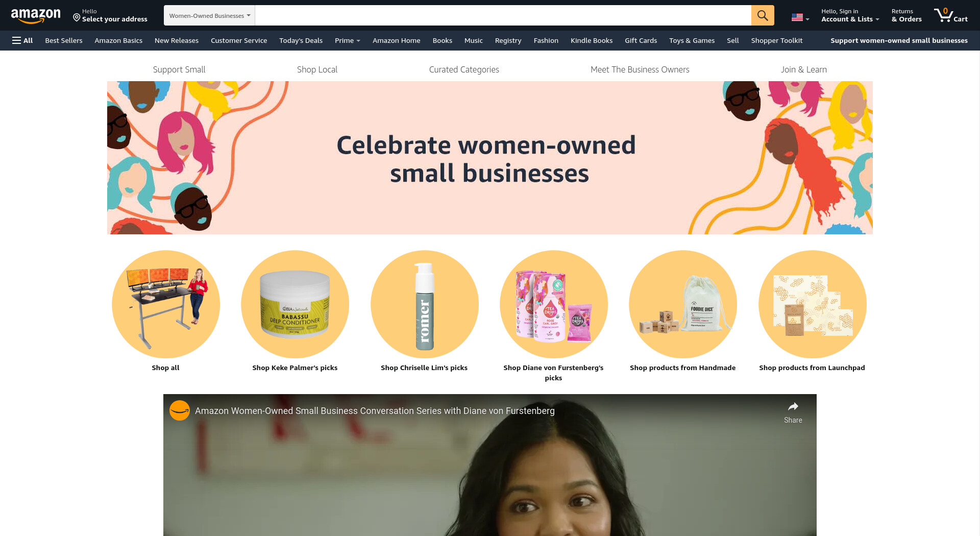
Task: Click the orange search magnifier button
Action: (763, 15)
